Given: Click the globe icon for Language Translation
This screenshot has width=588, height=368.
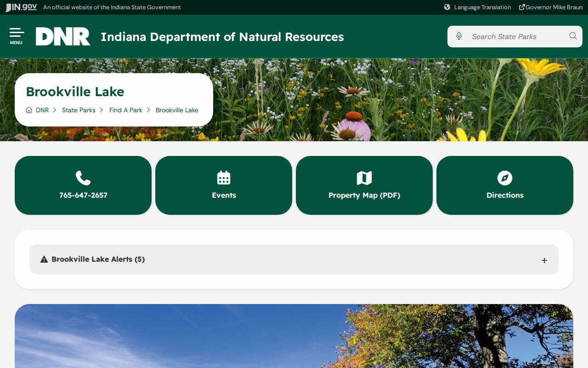Looking at the screenshot, I should click(447, 7).
